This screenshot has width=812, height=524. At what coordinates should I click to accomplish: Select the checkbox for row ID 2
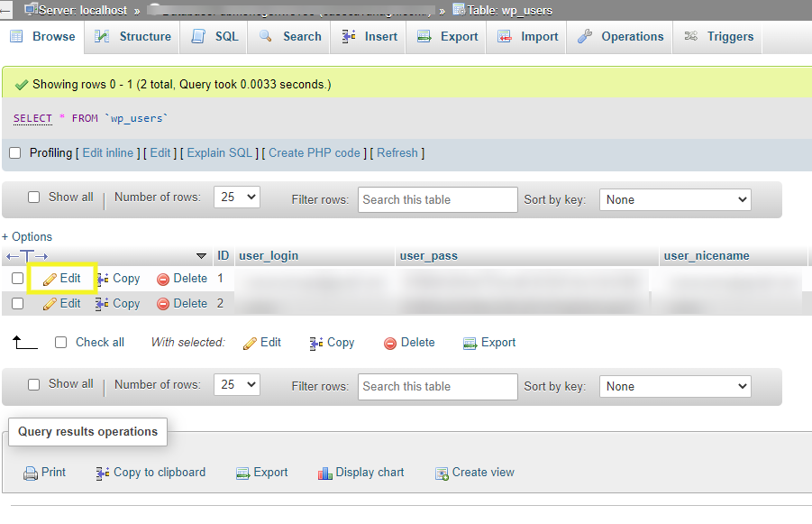[18, 303]
